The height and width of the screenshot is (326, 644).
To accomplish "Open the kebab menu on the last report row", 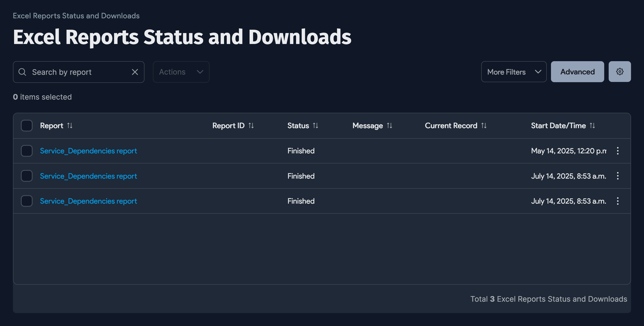I will 618,201.
